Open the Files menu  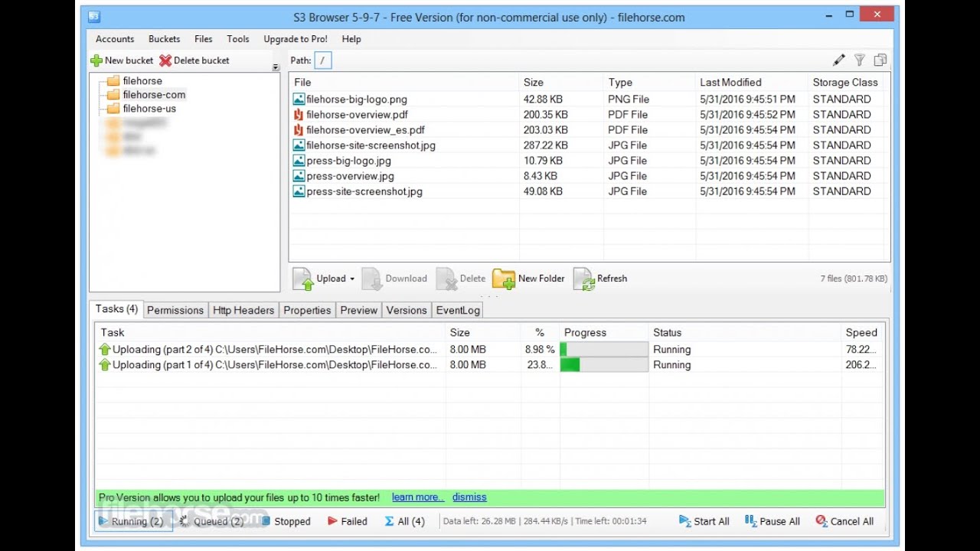click(x=204, y=39)
